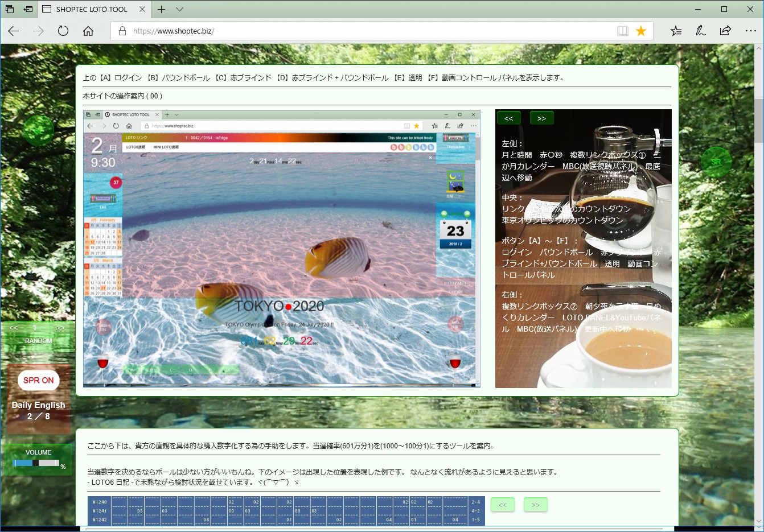Viewport: 764px width, 532px height.
Task: Show previous guide slide with dark <<
Action: (x=509, y=118)
